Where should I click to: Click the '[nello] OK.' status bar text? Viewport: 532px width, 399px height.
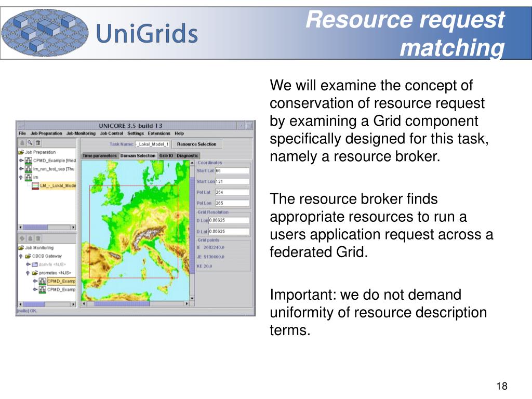[27, 311]
